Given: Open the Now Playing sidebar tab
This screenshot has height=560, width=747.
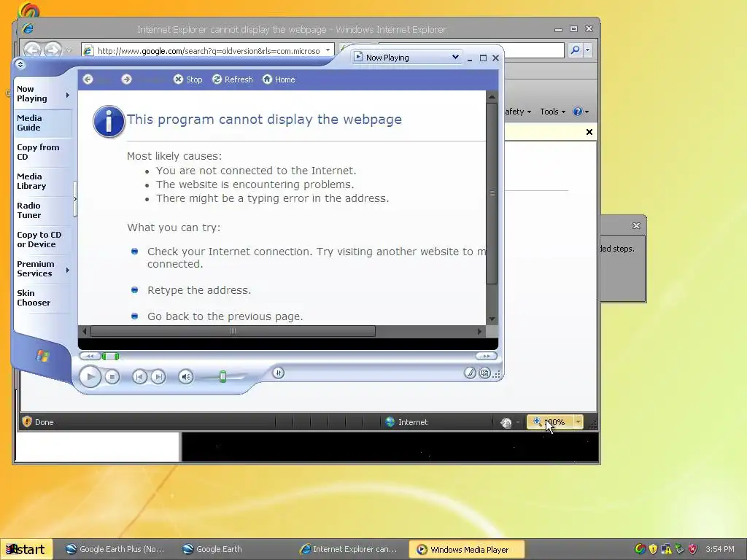Looking at the screenshot, I should point(32,94).
